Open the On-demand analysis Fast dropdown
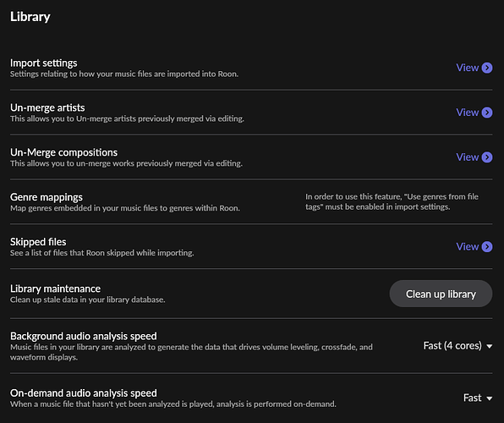The image size is (504, 423). [x=478, y=398]
